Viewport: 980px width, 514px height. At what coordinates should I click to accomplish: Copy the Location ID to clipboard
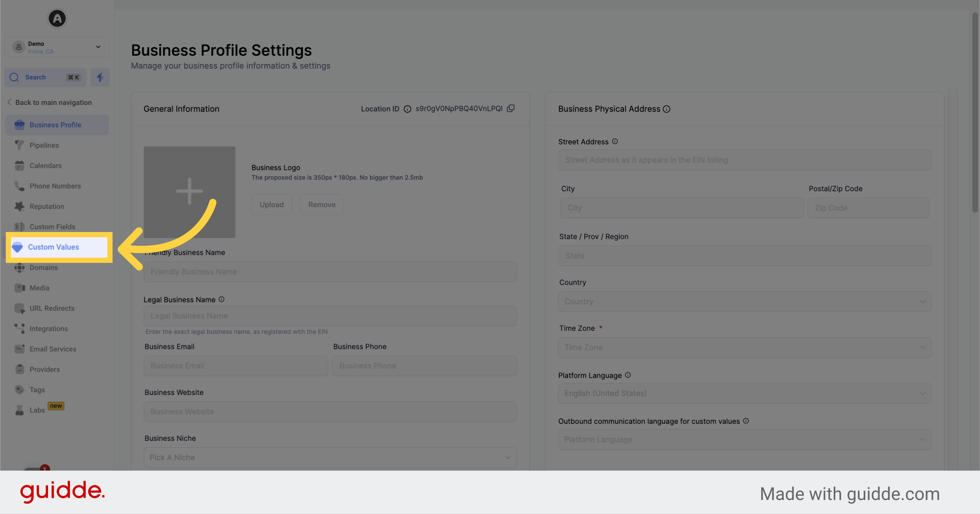click(511, 108)
